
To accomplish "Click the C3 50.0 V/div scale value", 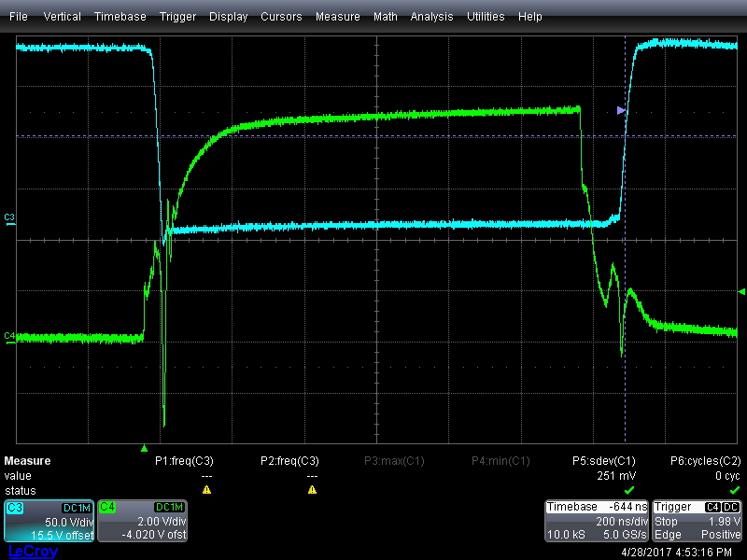I will pyautogui.click(x=69, y=522).
